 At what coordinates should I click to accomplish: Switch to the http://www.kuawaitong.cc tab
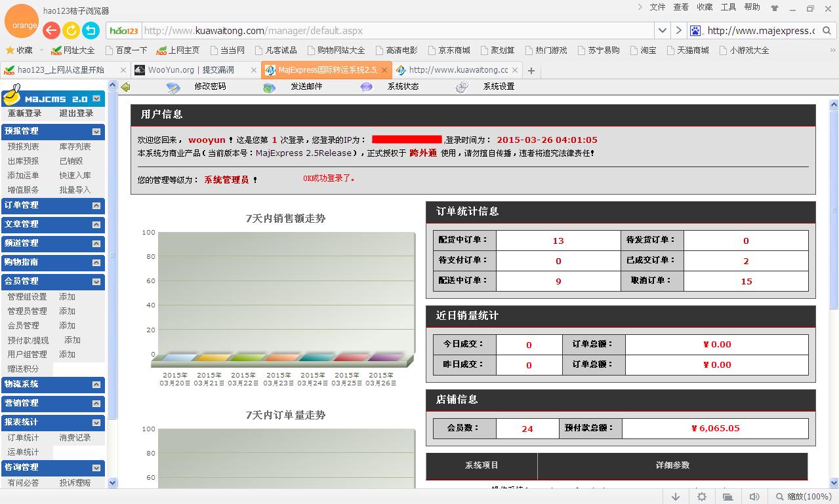tap(457, 70)
